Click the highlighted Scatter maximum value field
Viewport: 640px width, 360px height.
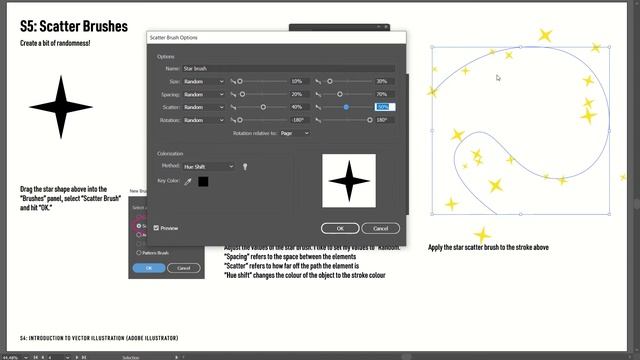[x=385, y=107]
